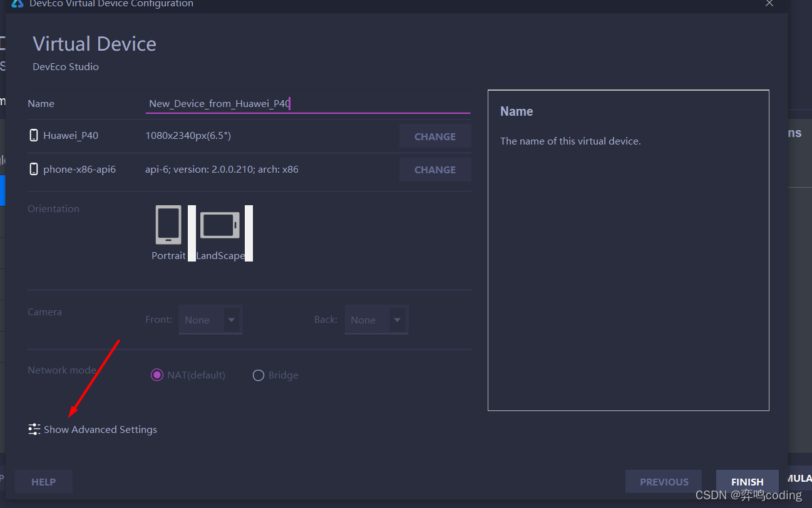The width and height of the screenshot is (812, 508).
Task: Click the Orientation label
Action: click(53, 209)
